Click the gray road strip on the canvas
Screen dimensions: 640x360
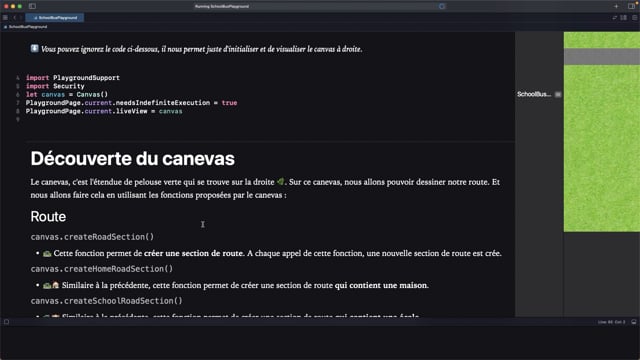click(602, 56)
